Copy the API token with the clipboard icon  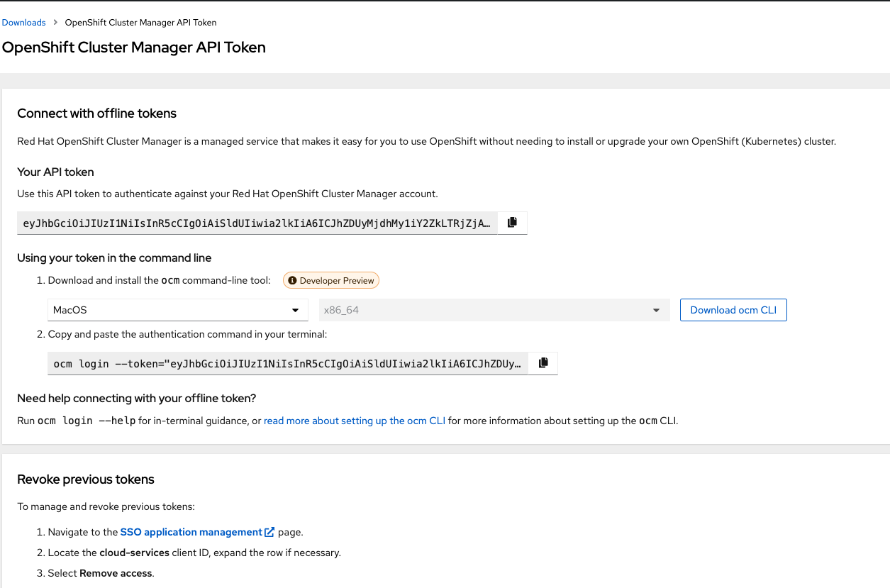[x=512, y=223]
